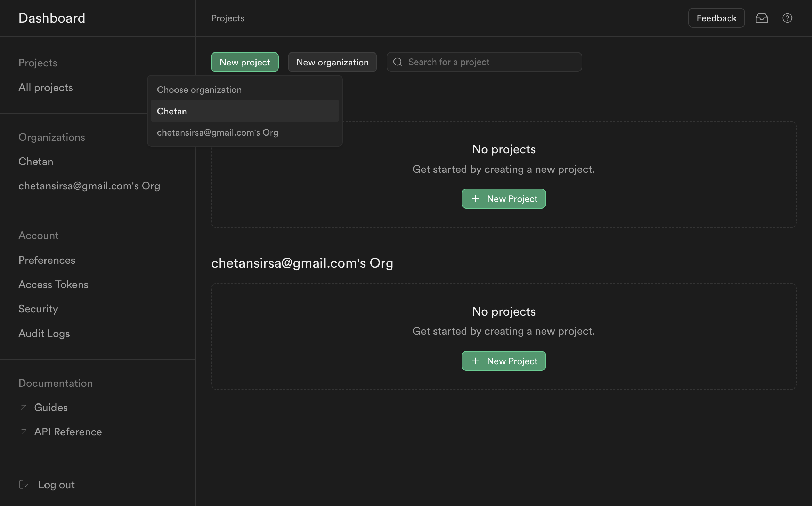This screenshot has width=812, height=506.
Task: Click plus icon in second New Project button
Action: (475, 361)
